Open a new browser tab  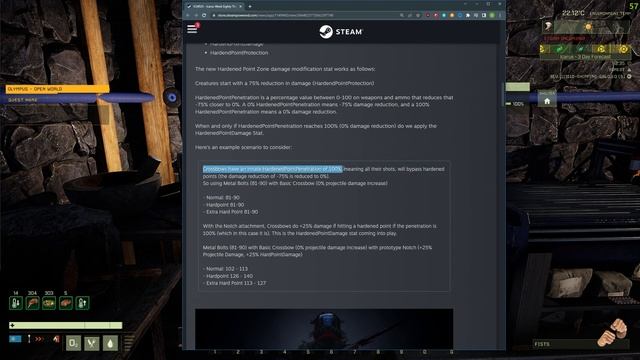250,6
